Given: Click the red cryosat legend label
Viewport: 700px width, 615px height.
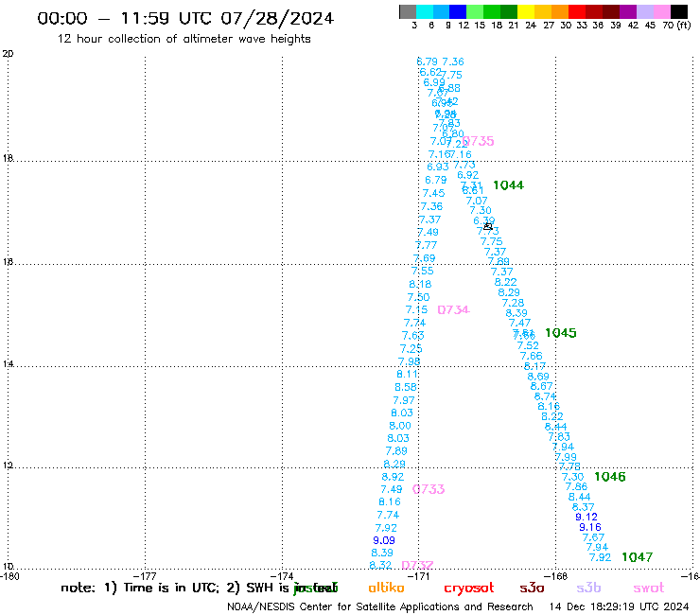Looking at the screenshot, I should pyautogui.click(x=469, y=588).
